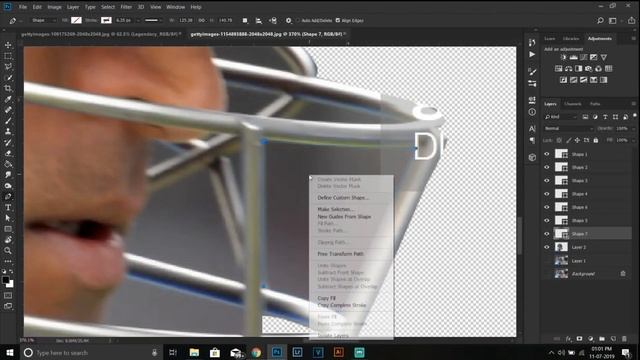Open the Window menu
Viewport: 640px width, 360px height.
coord(176,7)
